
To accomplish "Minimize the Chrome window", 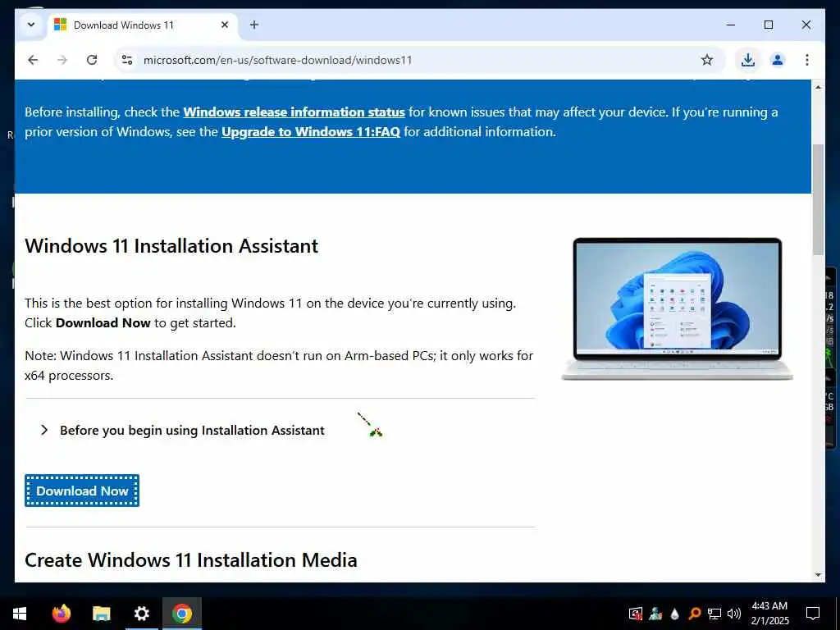I will pyautogui.click(x=731, y=25).
